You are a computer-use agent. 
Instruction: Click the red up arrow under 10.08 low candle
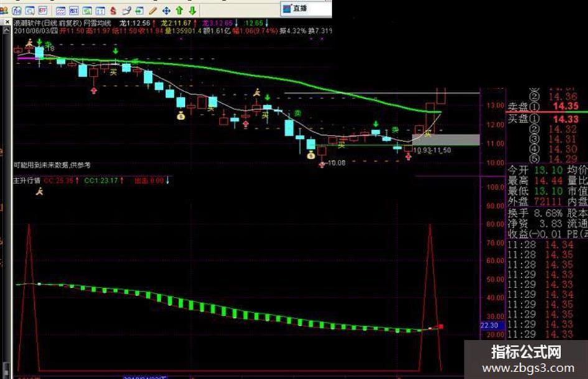[322, 164]
